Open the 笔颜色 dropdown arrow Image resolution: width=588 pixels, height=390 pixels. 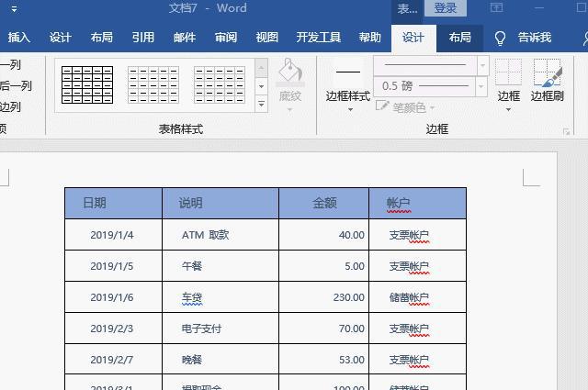[432, 108]
